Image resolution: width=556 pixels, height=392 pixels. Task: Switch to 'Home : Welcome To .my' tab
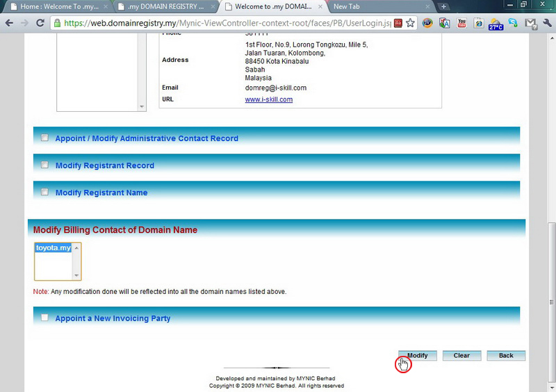tap(57, 6)
